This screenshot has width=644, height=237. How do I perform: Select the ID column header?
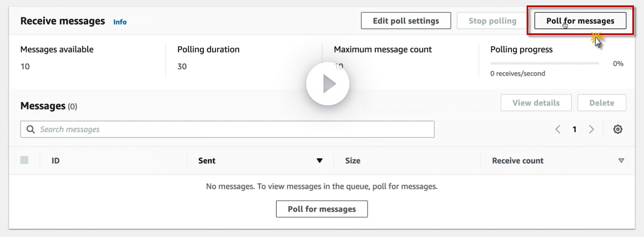click(x=55, y=161)
